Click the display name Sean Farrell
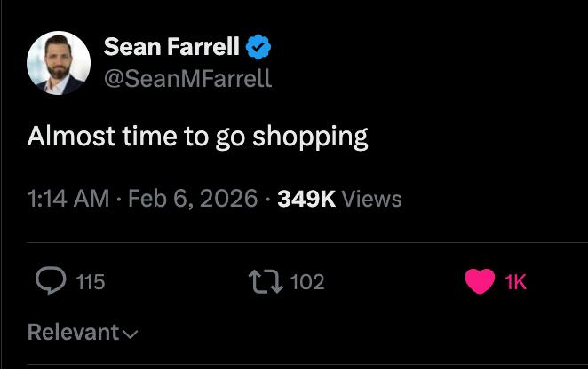The width and height of the screenshot is (588, 369). pyautogui.click(x=171, y=45)
